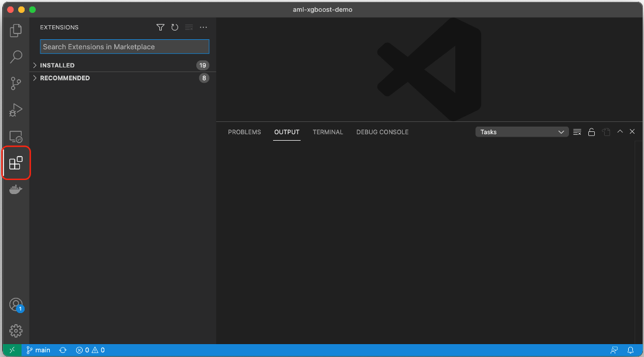Open Run and Debug view
This screenshot has height=357, width=644.
coord(16,110)
